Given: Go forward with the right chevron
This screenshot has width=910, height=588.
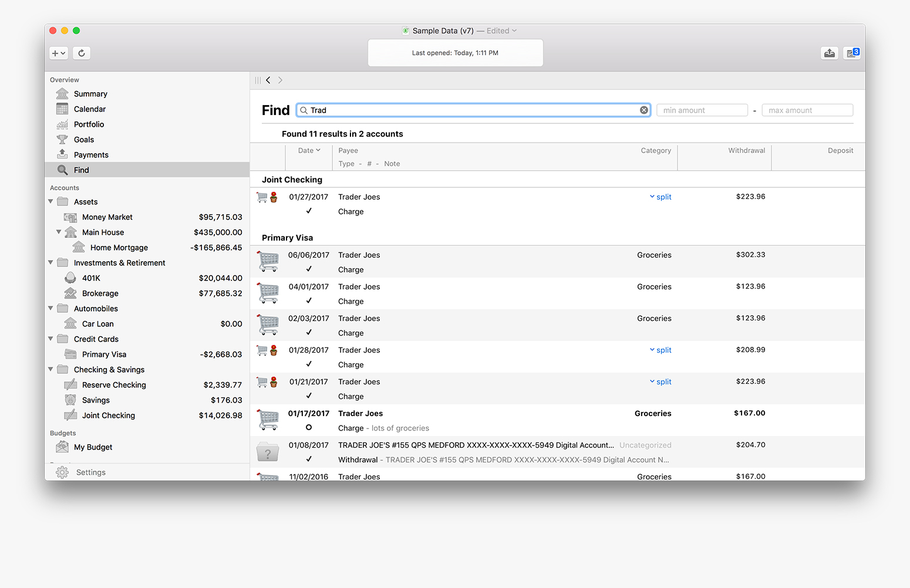Looking at the screenshot, I should (280, 80).
